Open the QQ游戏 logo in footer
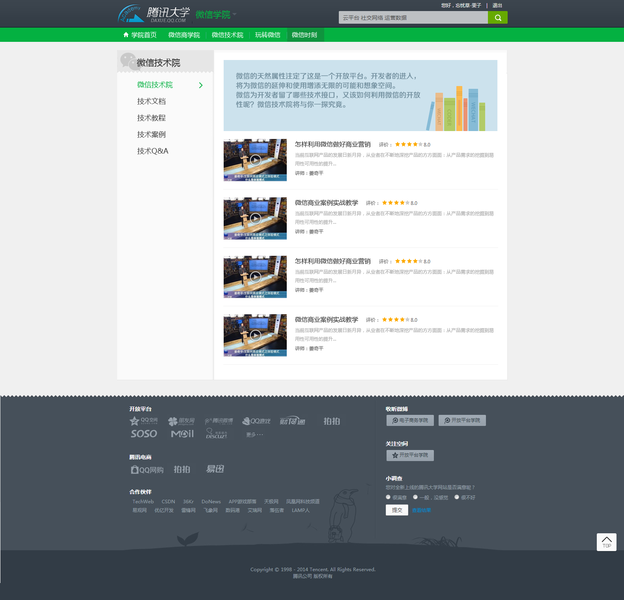 [x=256, y=421]
